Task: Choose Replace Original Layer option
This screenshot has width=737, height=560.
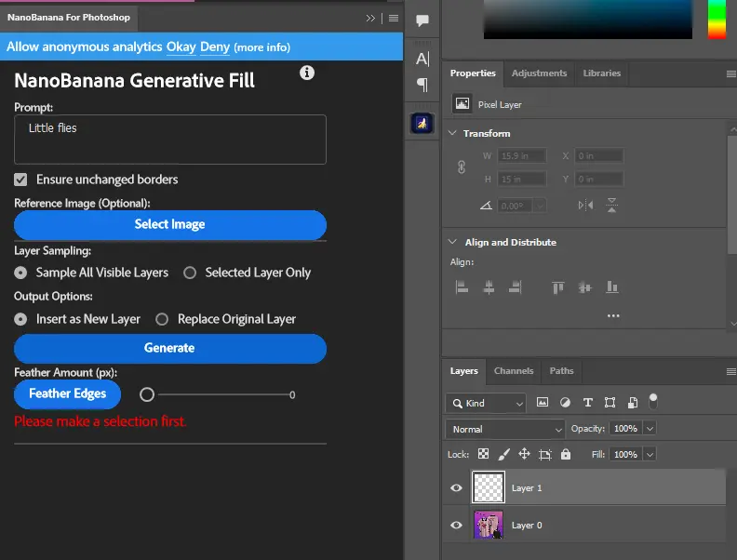Action: coord(162,319)
